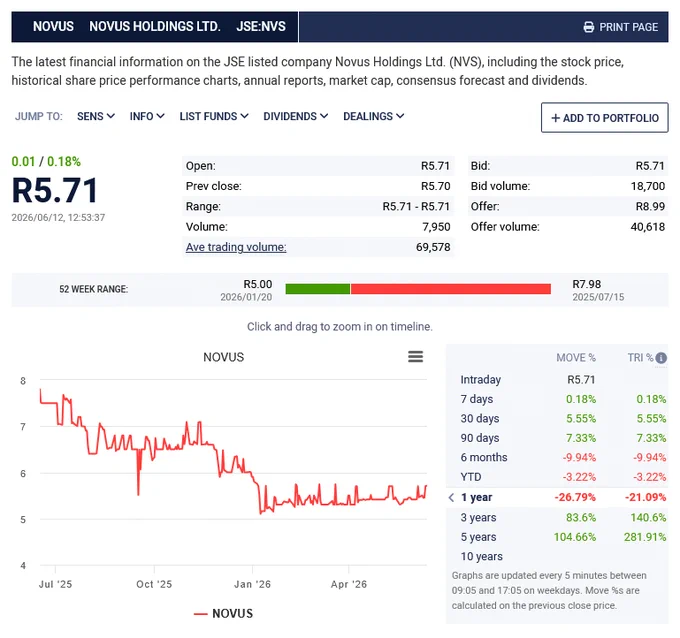Image resolution: width=680 pixels, height=638 pixels.
Task: Click the left chevron beside 1 year
Action: pyautogui.click(x=451, y=497)
